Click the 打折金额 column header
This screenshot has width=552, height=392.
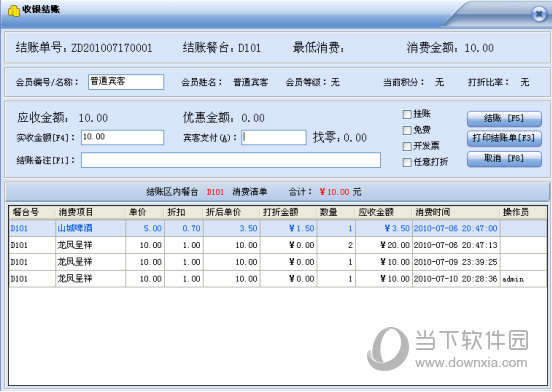(288, 212)
